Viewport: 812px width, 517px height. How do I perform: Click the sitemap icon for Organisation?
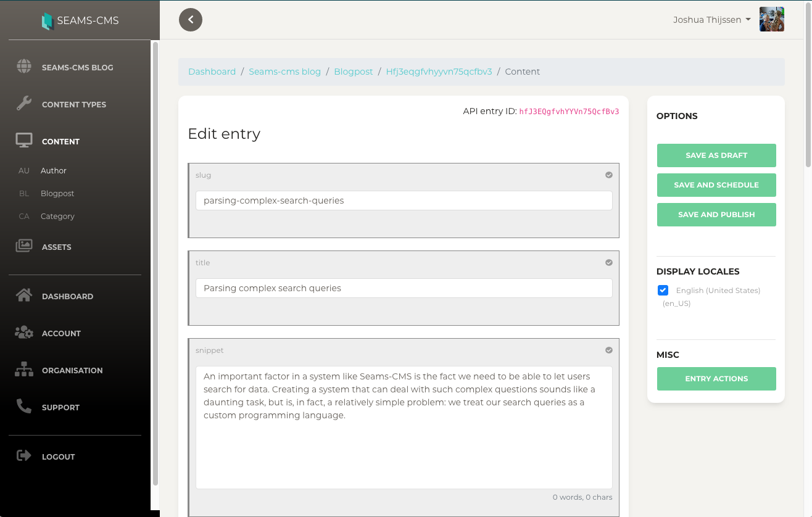coord(24,370)
